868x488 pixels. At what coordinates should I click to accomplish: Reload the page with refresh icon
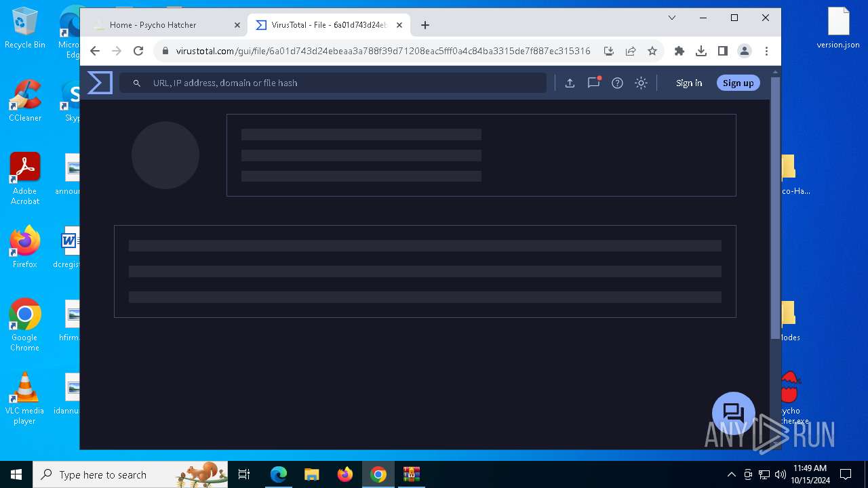pos(138,51)
